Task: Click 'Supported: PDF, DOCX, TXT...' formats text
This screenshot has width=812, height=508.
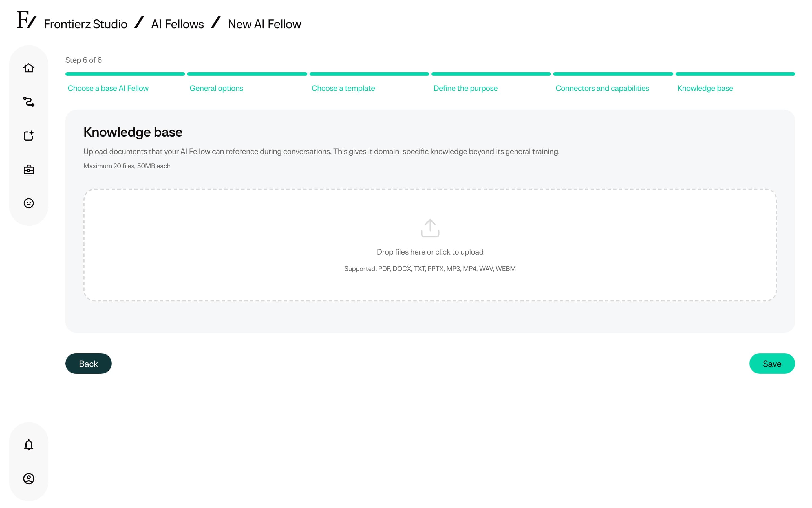Action: click(x=430, y=269)
